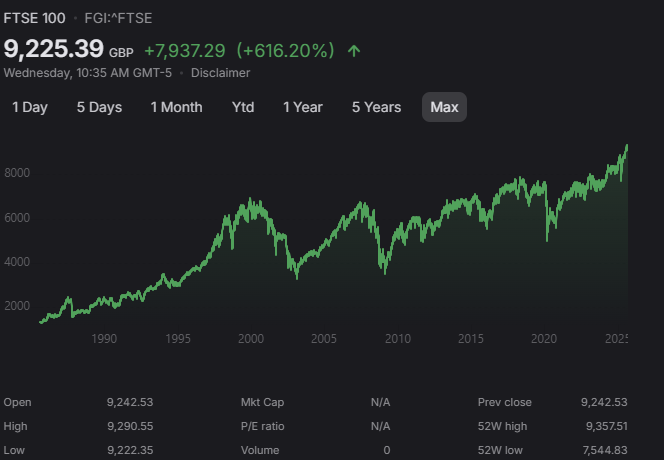Click the Prev close value 9,242.53
This screenshot has width=664, height=460.
tap(604, 402)
